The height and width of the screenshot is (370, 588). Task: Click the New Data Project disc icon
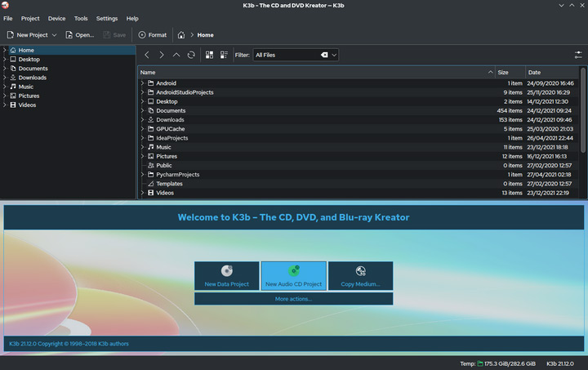click(227, 271)
